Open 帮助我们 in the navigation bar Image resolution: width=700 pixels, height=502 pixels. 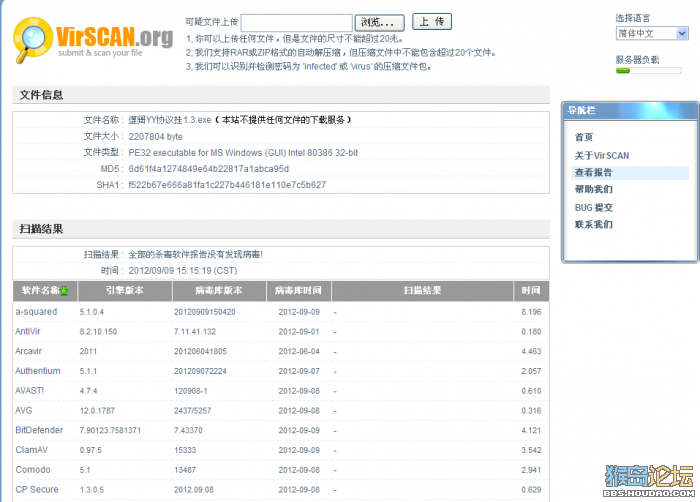(x=593, y=189)
